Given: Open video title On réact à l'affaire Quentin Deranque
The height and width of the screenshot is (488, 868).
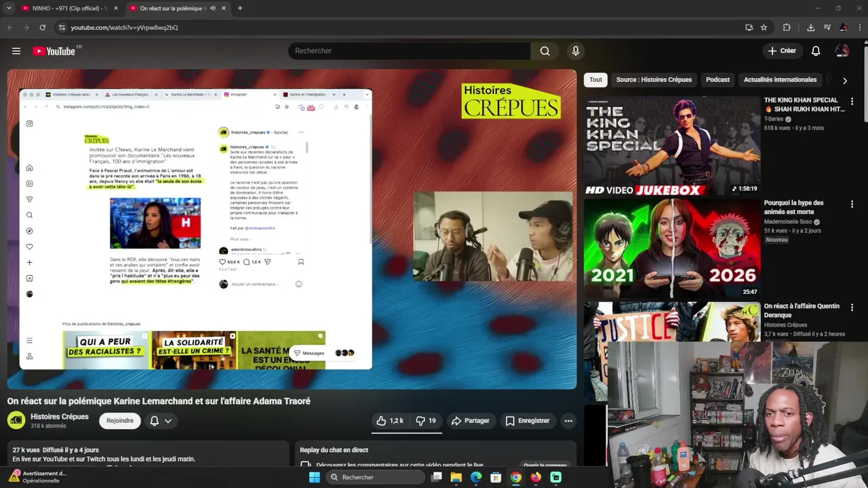Looking at the screenshot, I should 802,310.
